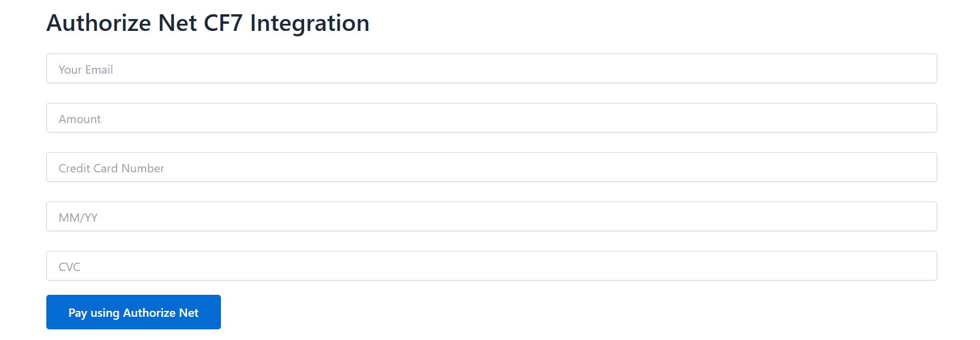Click the Authorize Net CF7 Integration heading
The height and width of the screenshot is (340, 980).
(x=208, y=23)
